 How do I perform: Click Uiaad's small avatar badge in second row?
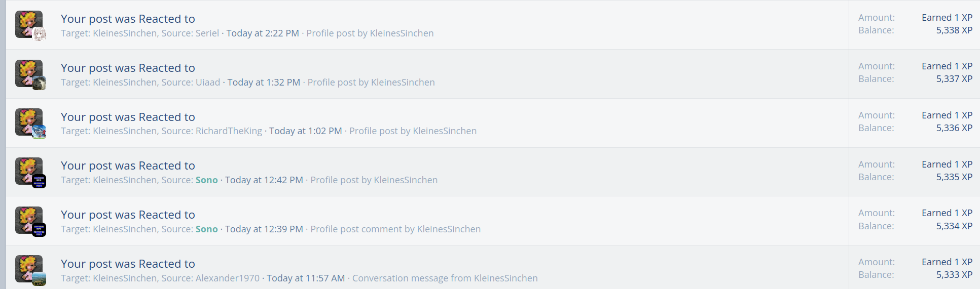pyautogui.click(x=40, y=83)
